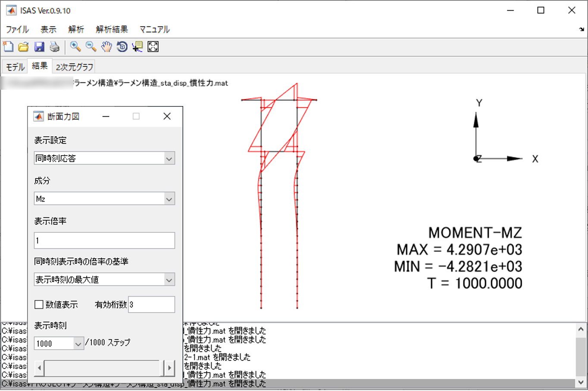The height and width of the screenshot is (391, 588).
Task: Activate the Pan hand tool
Action: click(x=106, y=47)
